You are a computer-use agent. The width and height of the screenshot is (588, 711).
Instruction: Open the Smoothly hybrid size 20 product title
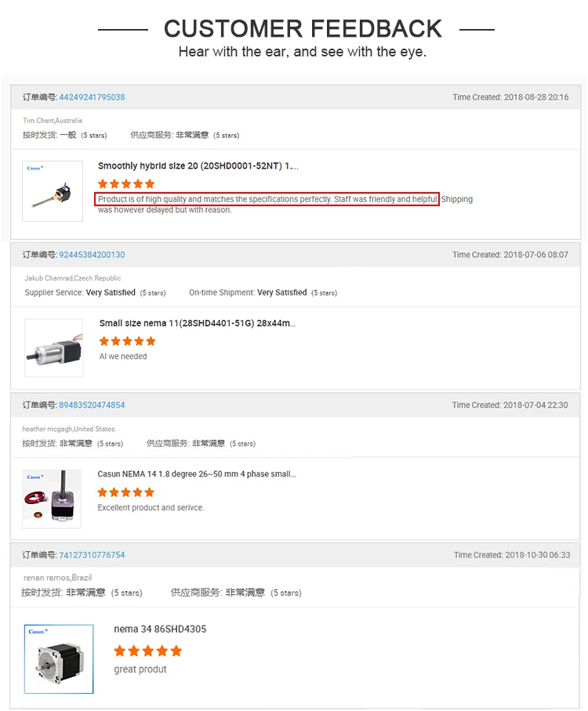coord(198,166)
